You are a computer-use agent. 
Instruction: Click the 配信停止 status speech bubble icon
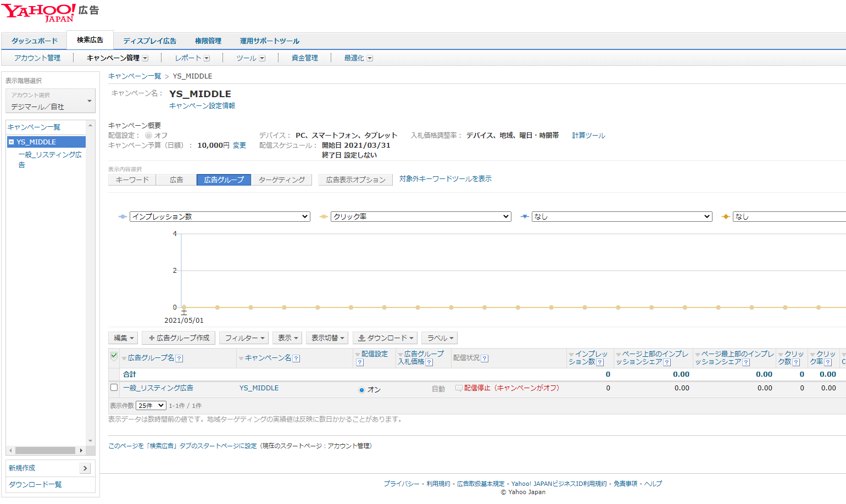pyautogui.click(x=459, y=388)
